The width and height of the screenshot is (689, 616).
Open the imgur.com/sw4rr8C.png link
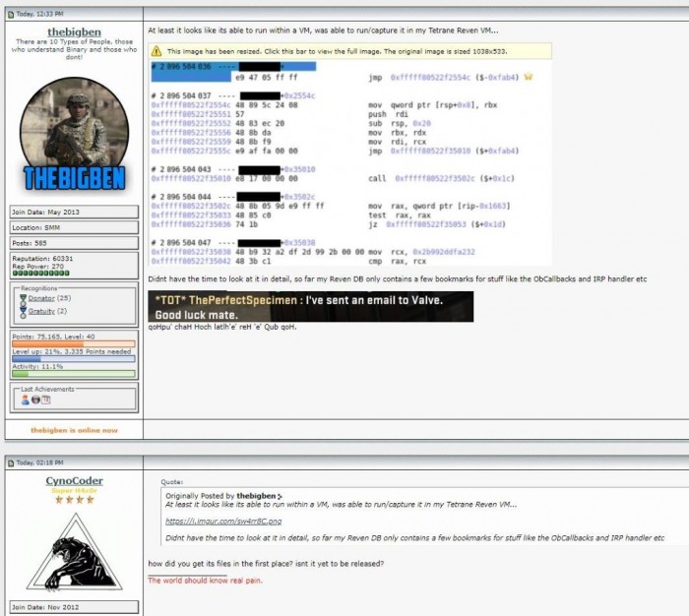coord(223,522)
